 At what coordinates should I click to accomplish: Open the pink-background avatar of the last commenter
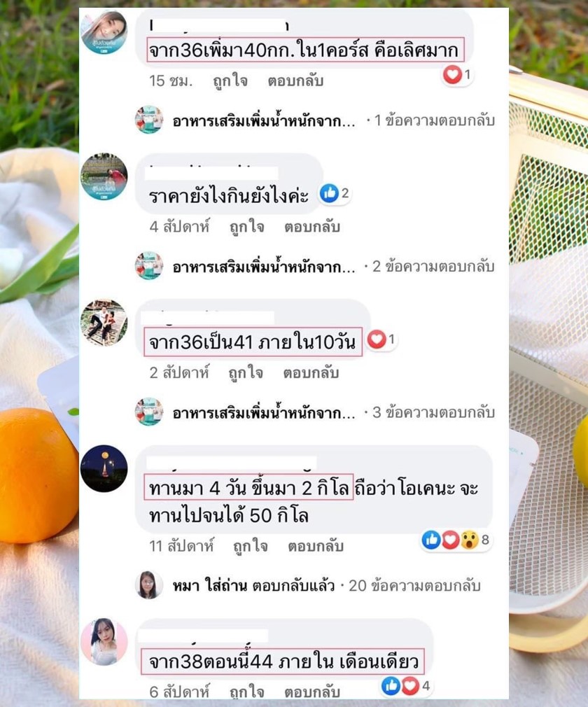[104, 642]
